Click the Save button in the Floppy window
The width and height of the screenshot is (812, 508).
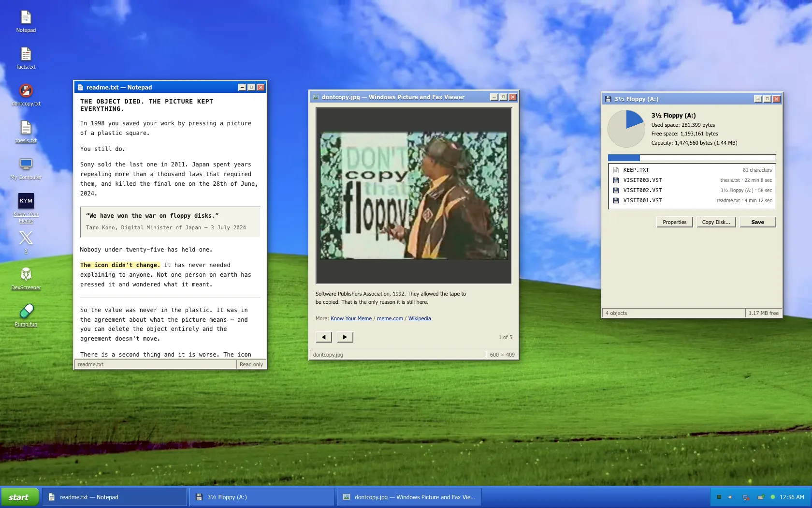click(x=758, y=222)
